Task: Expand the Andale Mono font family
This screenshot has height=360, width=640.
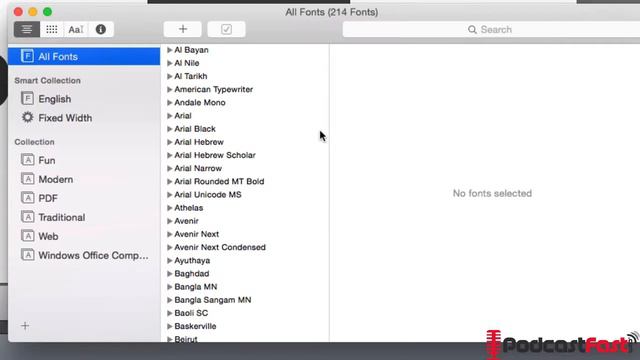Action: tap(169, 102)
